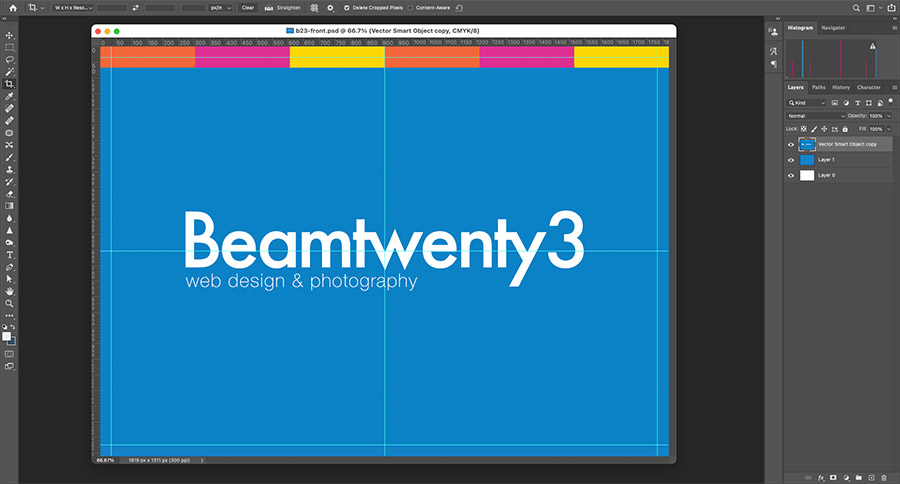Hide the Vector Smart Object copy layer
The image size is (900, 484).
coord(791,145)
